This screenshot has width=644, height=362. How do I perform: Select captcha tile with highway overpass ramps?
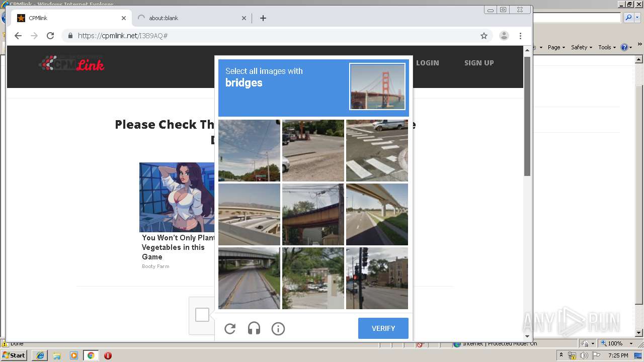click(250, 214)
